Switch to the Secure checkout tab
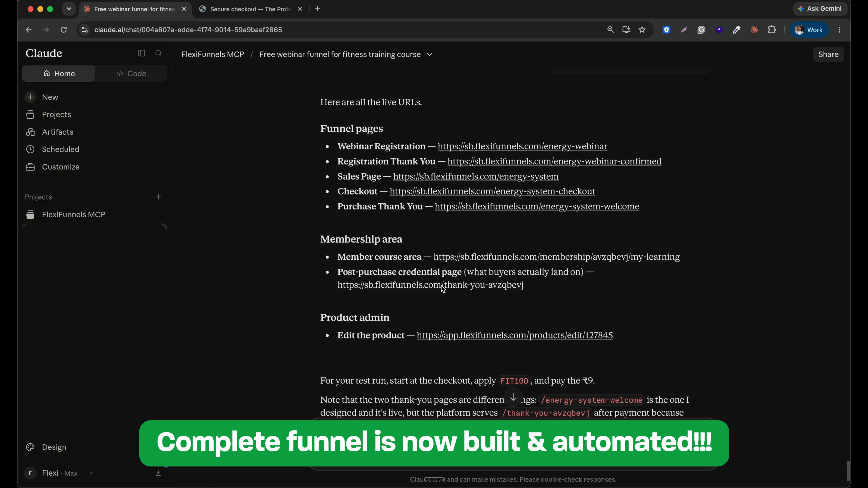This screenshot has width=868, height=488. (250, 9)
